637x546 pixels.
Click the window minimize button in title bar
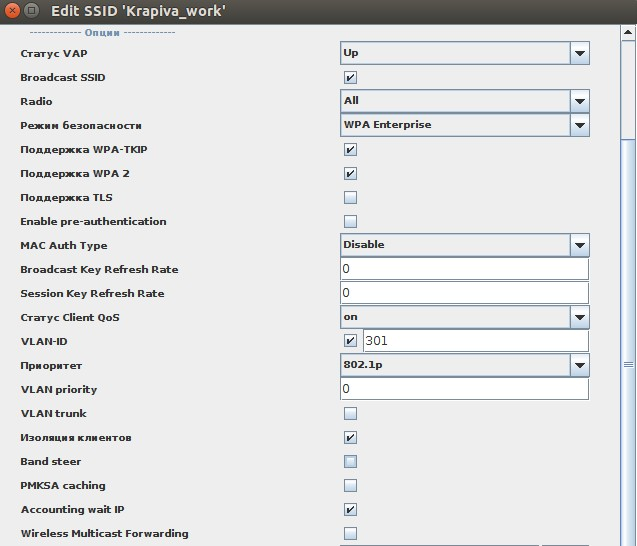tap(32, 10)
